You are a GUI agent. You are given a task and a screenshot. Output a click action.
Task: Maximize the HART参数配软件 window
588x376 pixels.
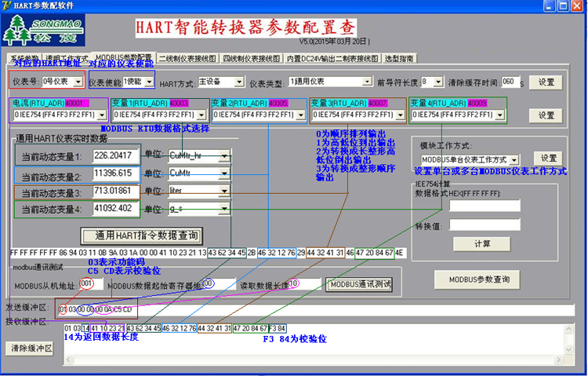tap(563, 5)
